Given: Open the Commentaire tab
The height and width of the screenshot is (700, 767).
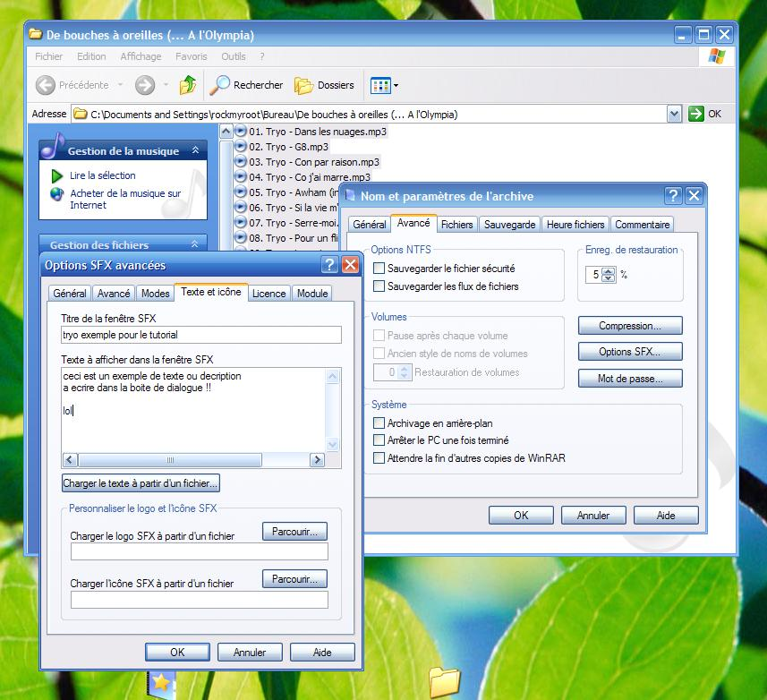Looking at the screenshot, I should (643, 224).
